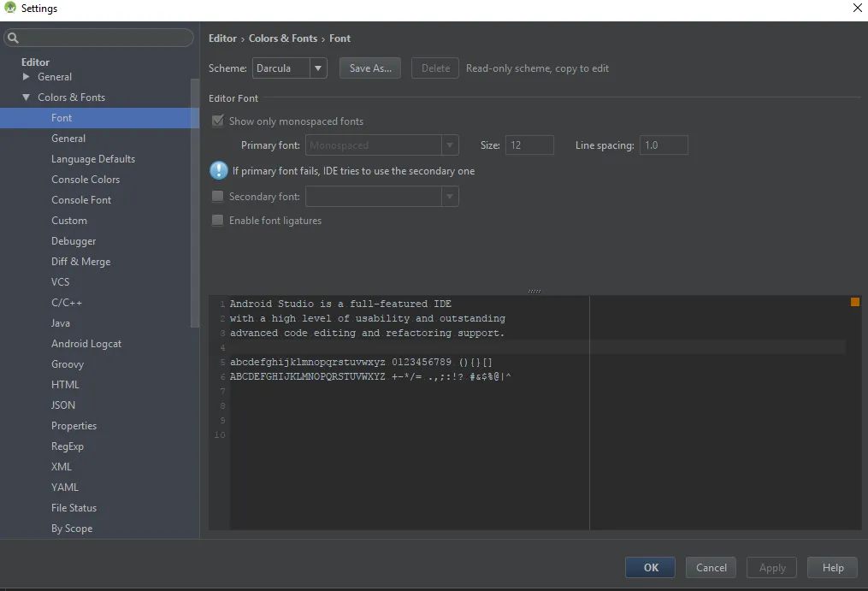Click the Line spacing input field
The width and height of the screenshot is (868, 591).
pyautogui.click(x=664, y=145)
